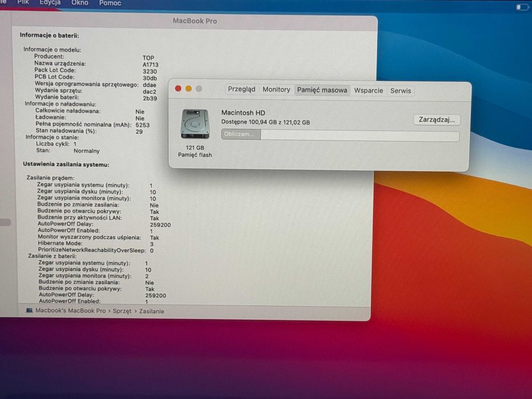
Task: Select the Nazwa urządzenia value A1713
Action: (151, 64)
